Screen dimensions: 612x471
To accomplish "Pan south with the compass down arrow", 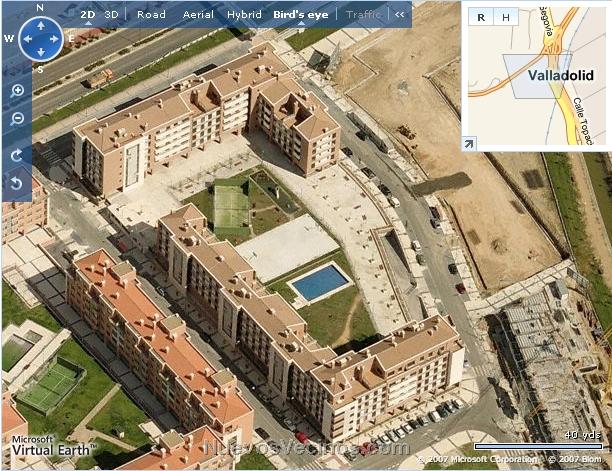I will click(x=40, y=53).
